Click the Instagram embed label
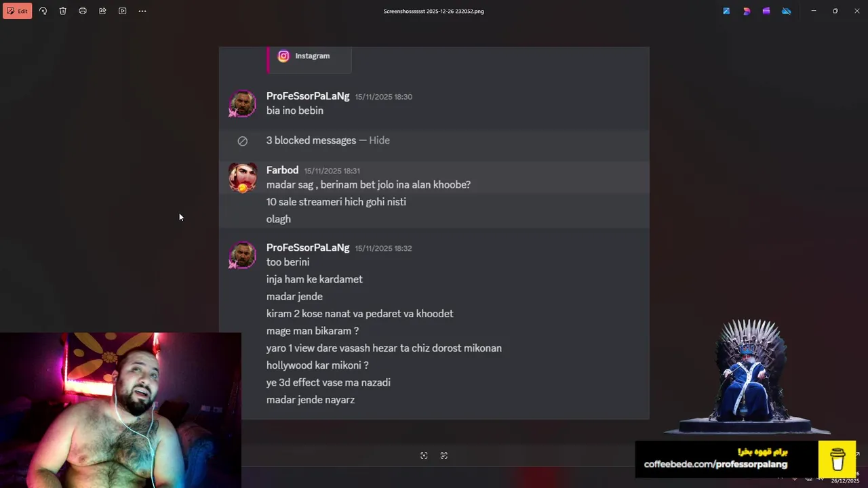Viewport: 868px width, 488px height. 312,56
